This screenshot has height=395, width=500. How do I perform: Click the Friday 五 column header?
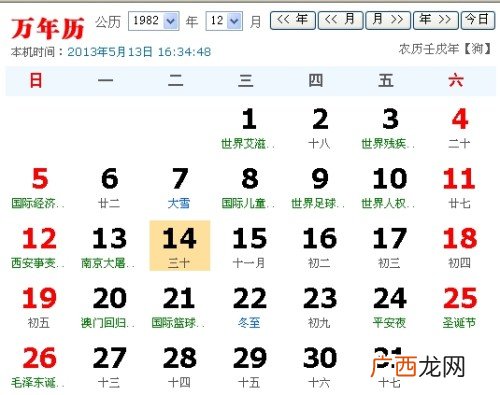coord(386,81)
